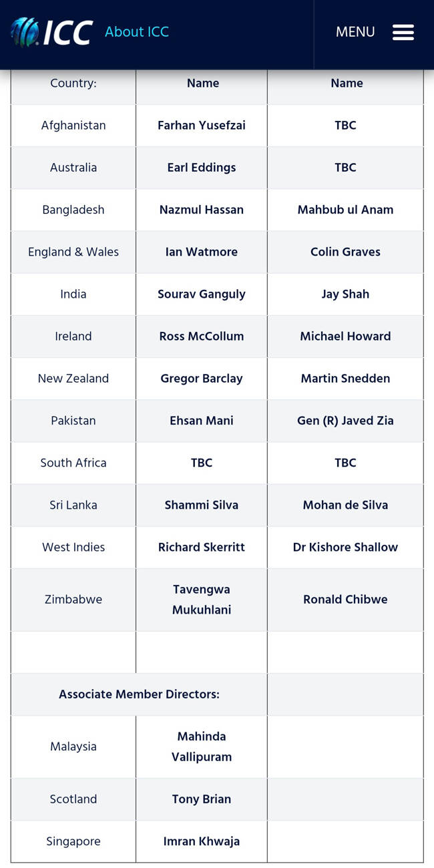Open the About ICC link
434x868 pixels.
(137, 31)
